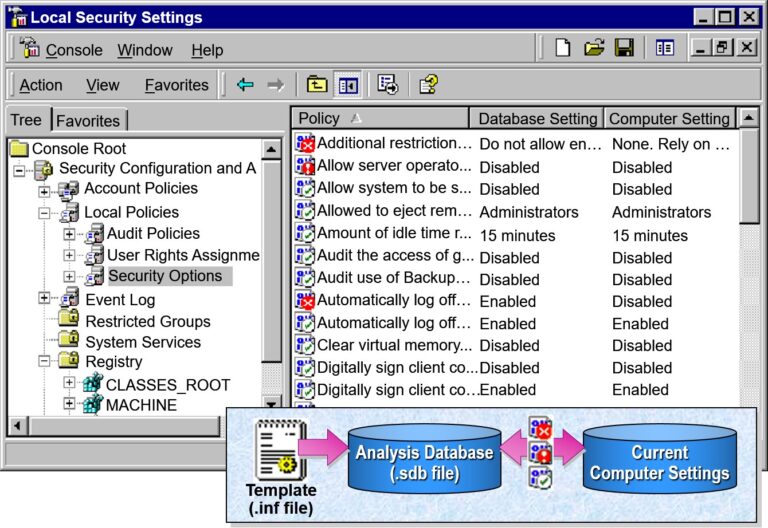The width and height of the screenshot is (768, 528).
Task: Click 'Allowed to eject rem...' policy row
Action: [x=394, y=211]
